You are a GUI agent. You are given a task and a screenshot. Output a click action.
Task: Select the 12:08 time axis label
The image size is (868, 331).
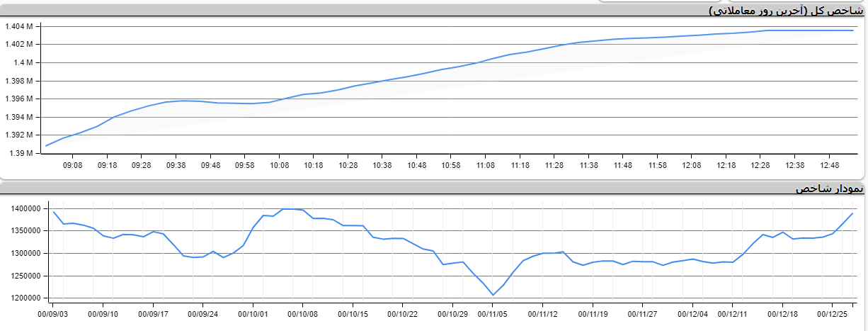(692, 165)
